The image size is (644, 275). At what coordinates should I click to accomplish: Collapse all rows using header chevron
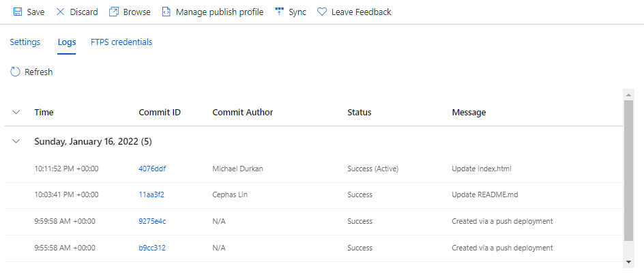pos(16,112)
